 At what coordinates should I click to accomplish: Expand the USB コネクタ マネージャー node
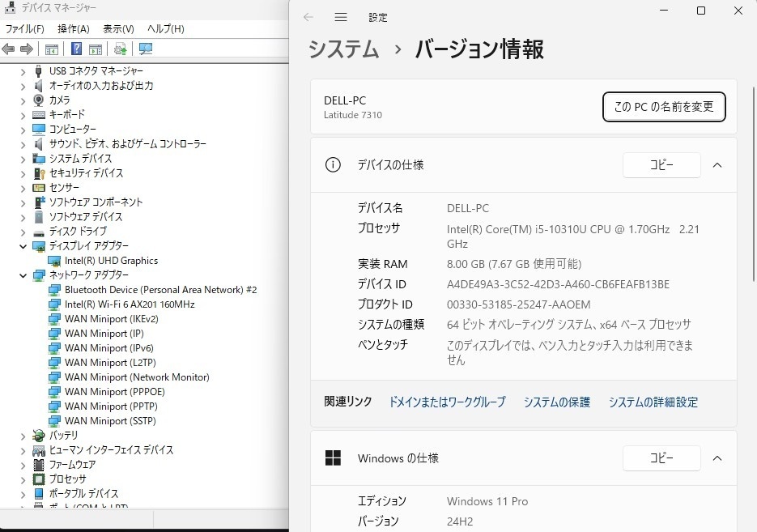tap(23, 72)
